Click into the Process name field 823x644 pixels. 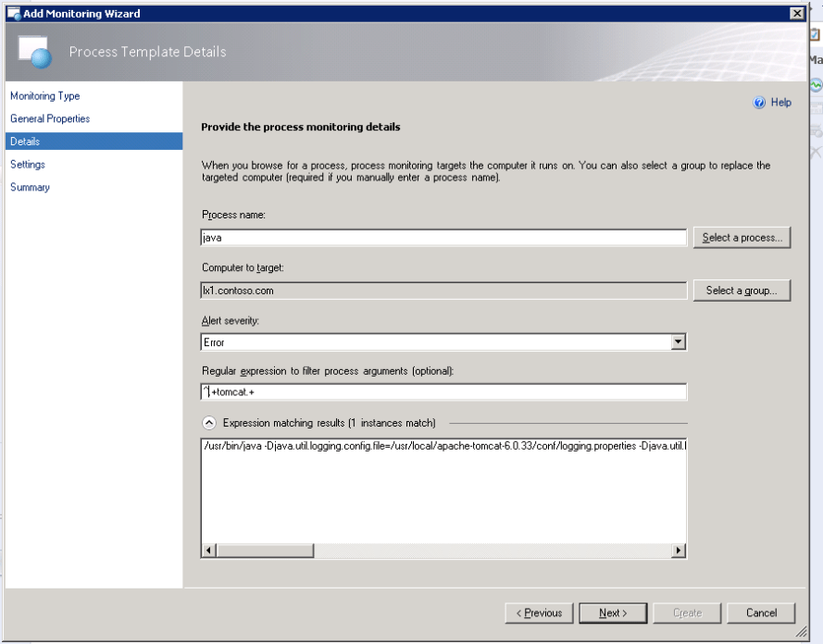click(444, 238)
